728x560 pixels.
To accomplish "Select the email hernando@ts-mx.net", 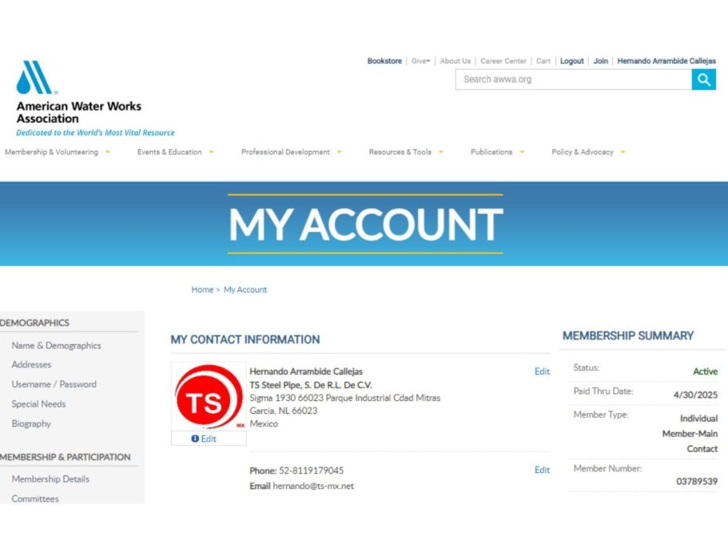I will (313, 486).
